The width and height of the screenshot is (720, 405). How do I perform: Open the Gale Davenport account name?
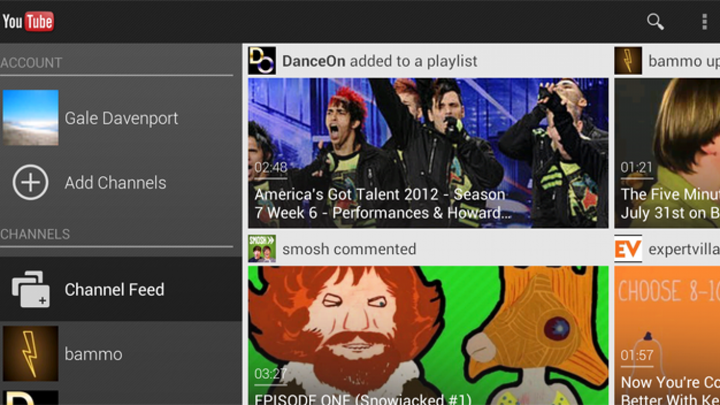tap(121, 118)
